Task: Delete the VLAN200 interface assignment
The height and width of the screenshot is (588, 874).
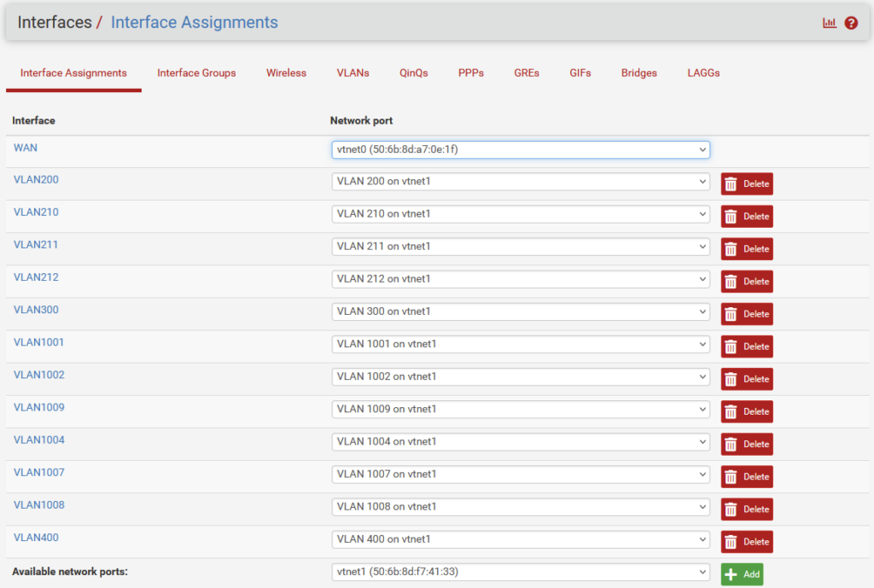Action: [x=747, y=184]
